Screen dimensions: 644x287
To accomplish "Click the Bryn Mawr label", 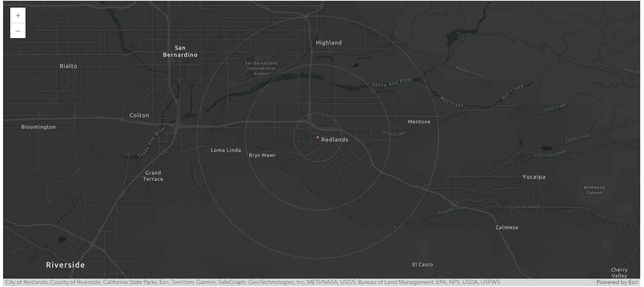I will [262, 155].
